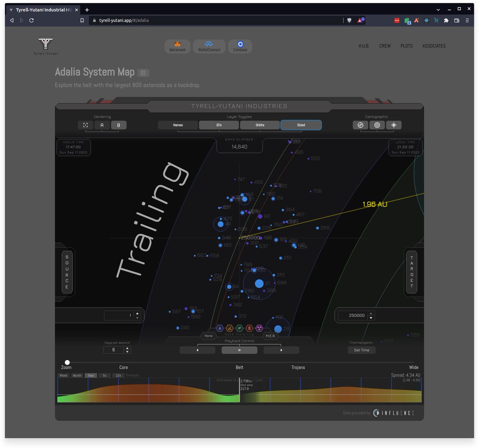Set zoom slider to Belt
The width and height of the screenshot is (479, 448).
tap(239, 367)
